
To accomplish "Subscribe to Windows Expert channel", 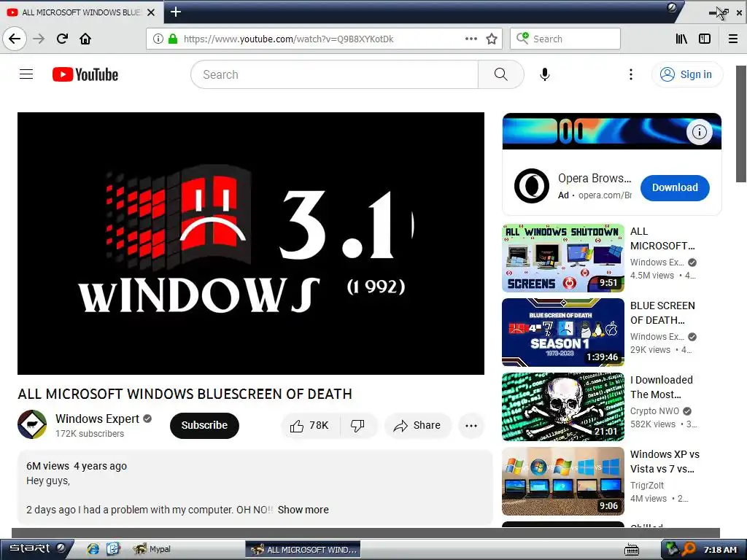I will coord(204,425).
